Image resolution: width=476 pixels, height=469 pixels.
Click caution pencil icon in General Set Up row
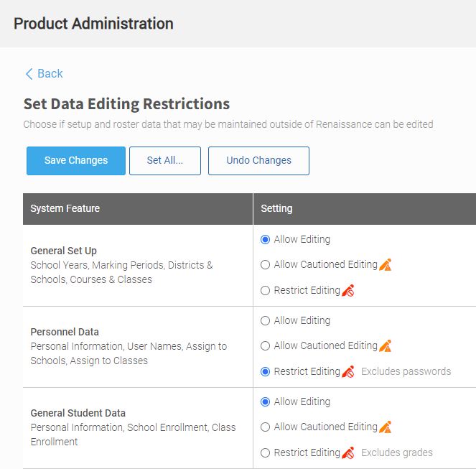pyautogui.click(x=386, y=264)
